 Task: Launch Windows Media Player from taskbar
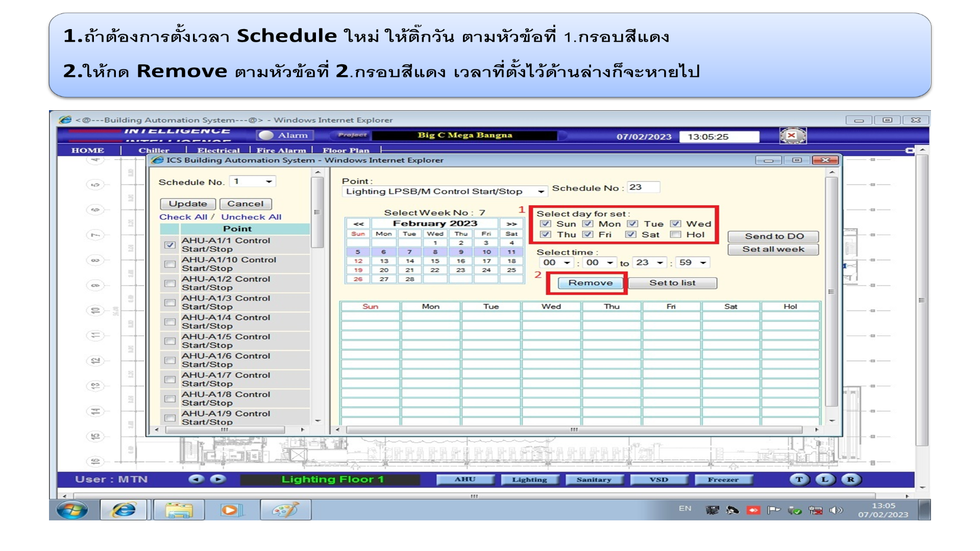click(231, 510)
